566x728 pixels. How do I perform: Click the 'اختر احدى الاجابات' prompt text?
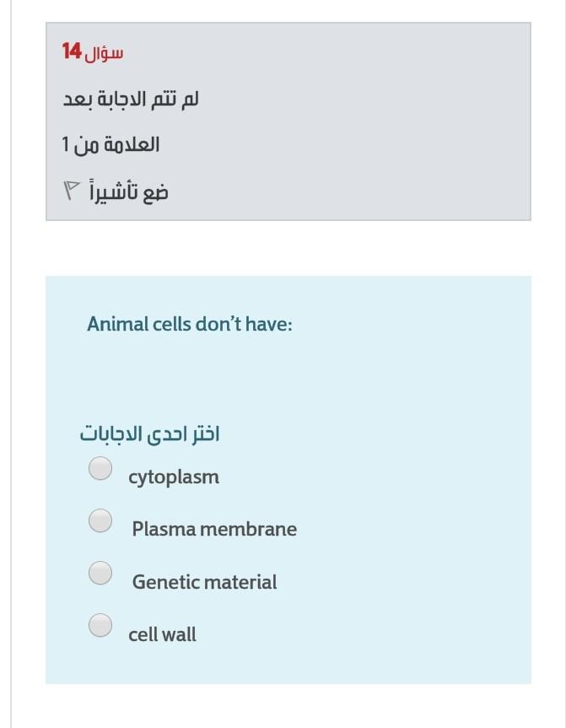[x=149, y=434]
